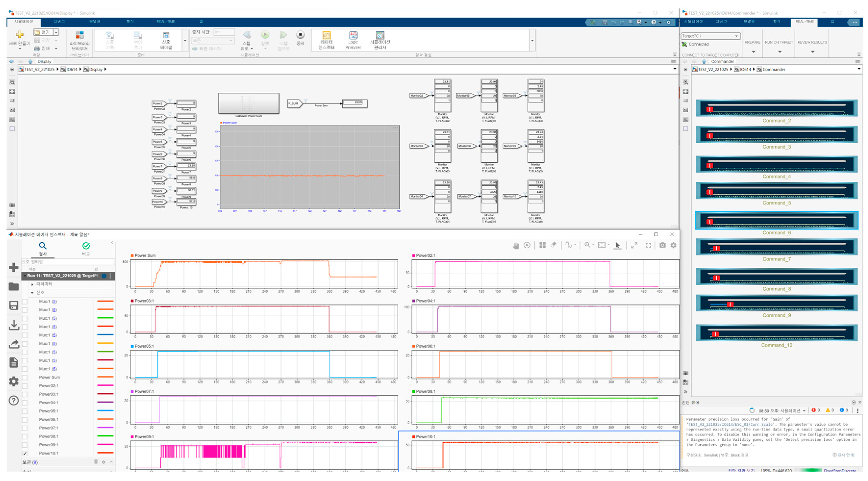Take a plot snapshot with the camera icon

(662, 245)
